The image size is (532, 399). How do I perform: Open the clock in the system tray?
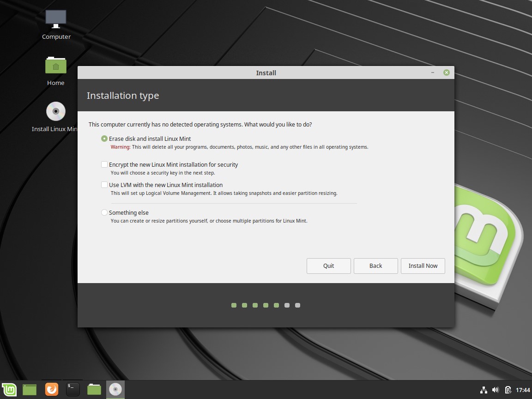coord(520,389)
